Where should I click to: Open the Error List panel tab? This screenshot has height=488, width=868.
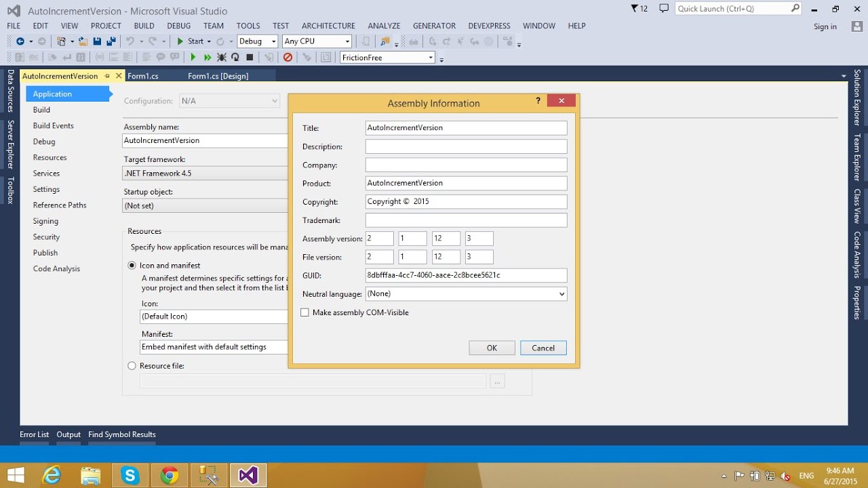click(x=34, y=434)
